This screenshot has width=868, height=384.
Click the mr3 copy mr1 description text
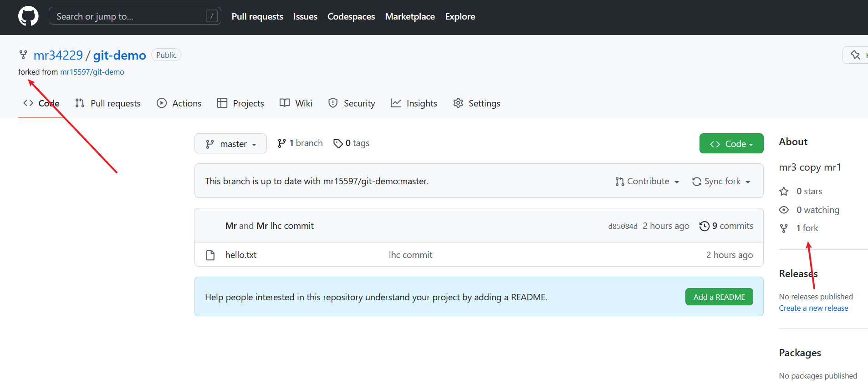(810, 167)
